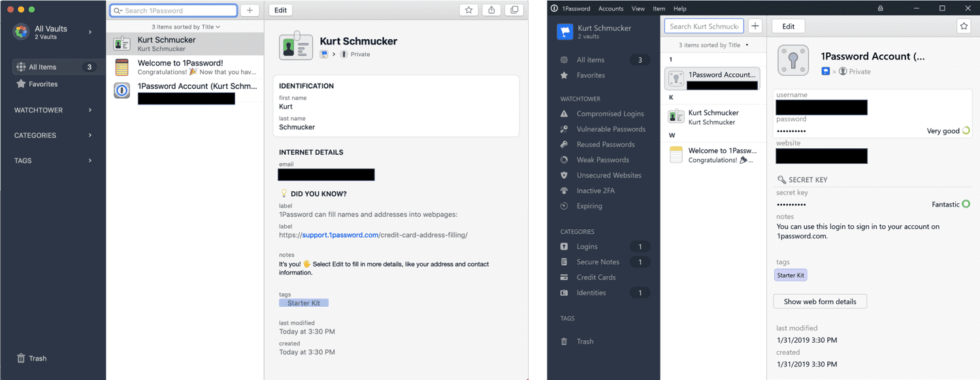Click the Search 1Password field
Screen dimensions: 980x380
pyautogui.click(x=173, y=10)
